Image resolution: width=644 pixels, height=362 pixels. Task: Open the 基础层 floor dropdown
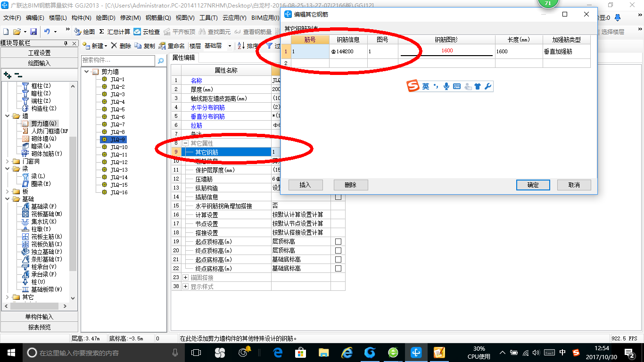tap(230, 46)
